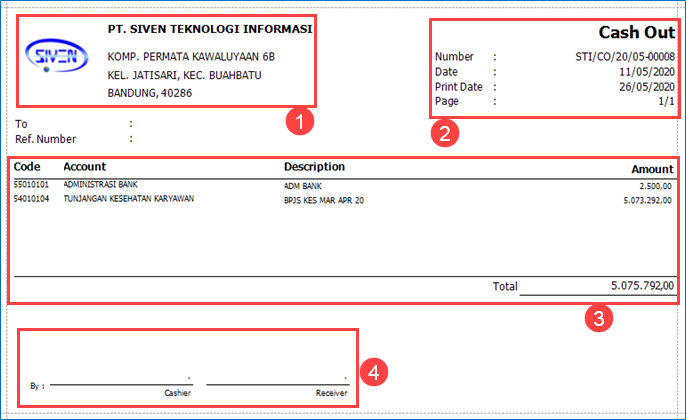Click the Code column header
This screenshot has height=420, width=686.
click(x=27, y=167)
